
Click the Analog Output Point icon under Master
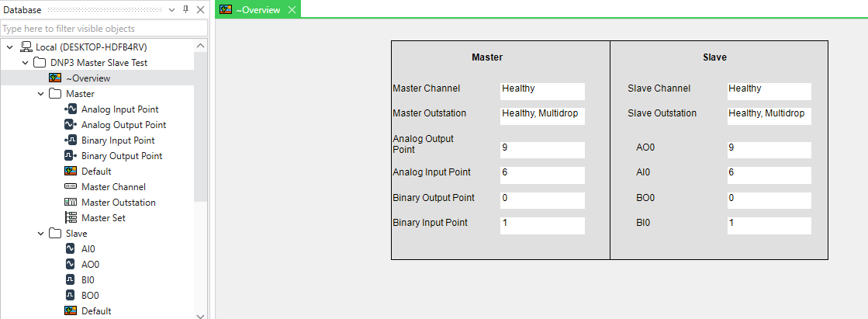point(71,125)
